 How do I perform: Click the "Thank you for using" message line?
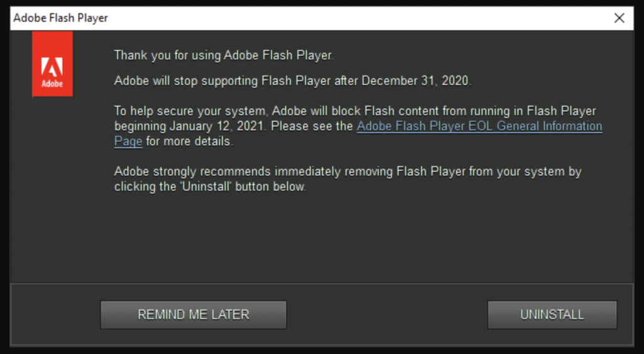[x=223, y=55]
